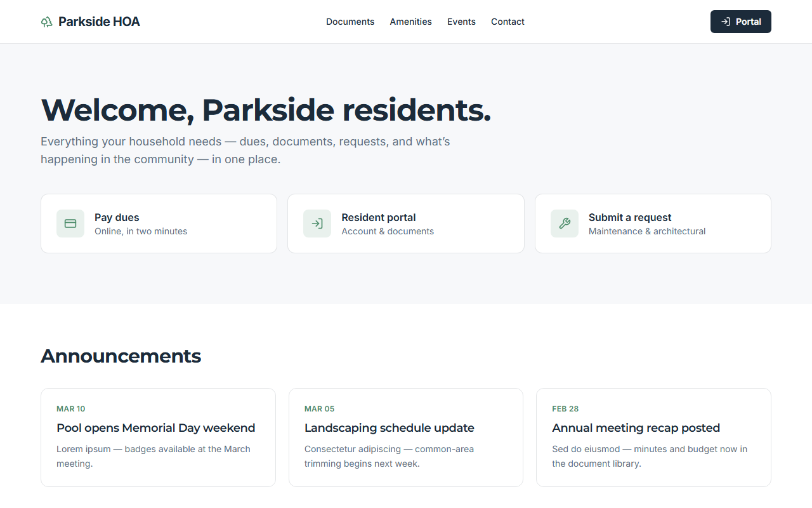
Task: Click the FEB 28 date label
Action: pos(565,409)
